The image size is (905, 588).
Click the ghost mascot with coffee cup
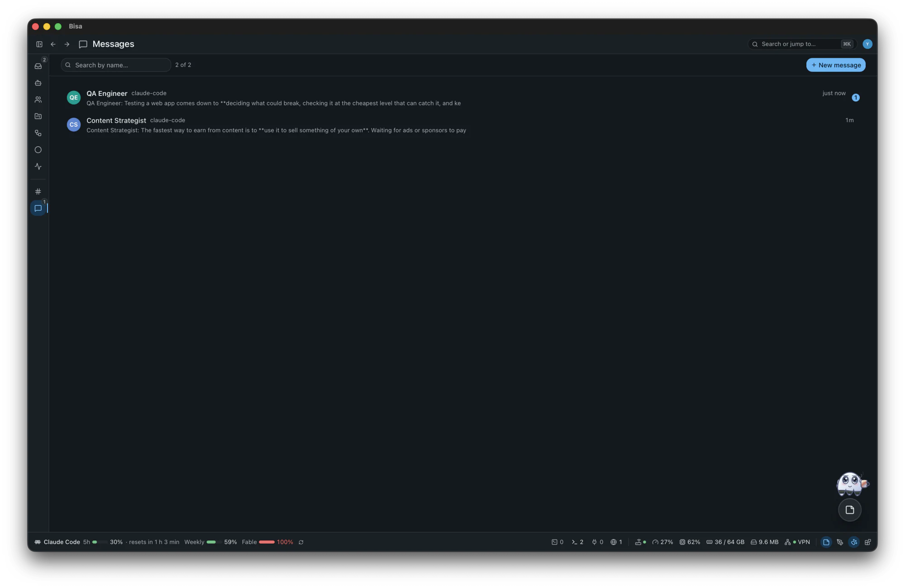click(x=852, y=484)
